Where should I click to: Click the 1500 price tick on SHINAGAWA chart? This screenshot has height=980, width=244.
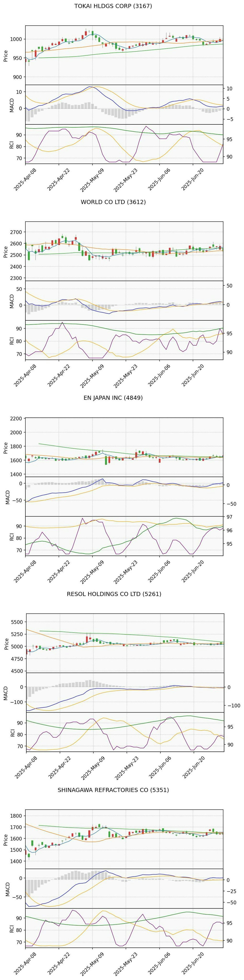16,850
